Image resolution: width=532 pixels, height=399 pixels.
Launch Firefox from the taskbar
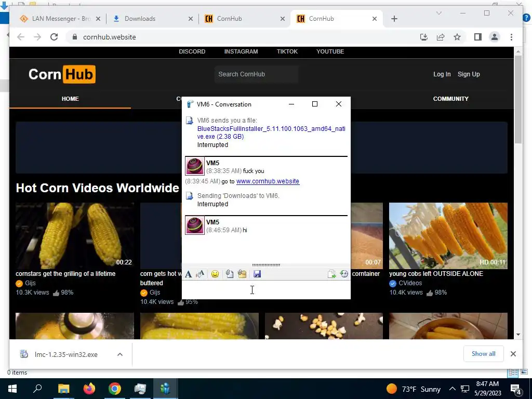[89, 389]
